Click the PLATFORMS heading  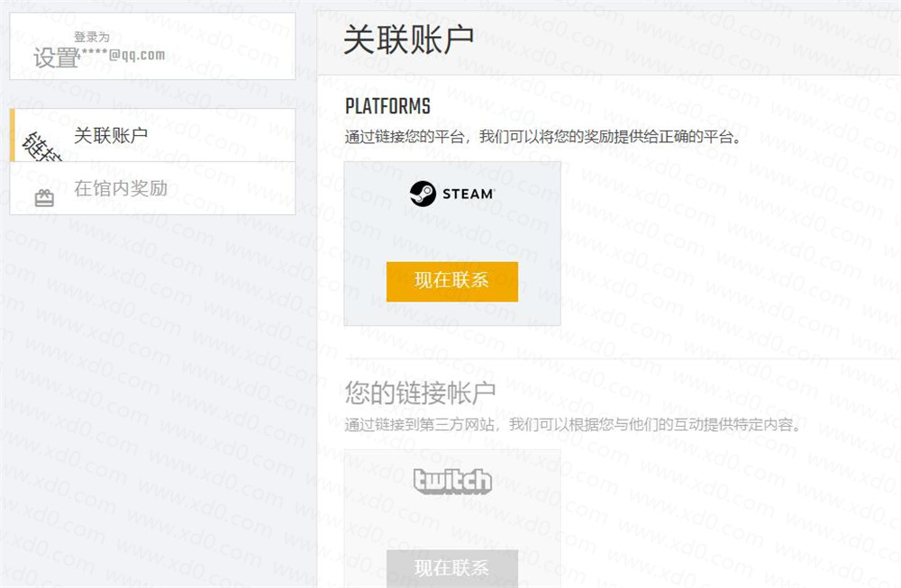click(x=387, y=106)
